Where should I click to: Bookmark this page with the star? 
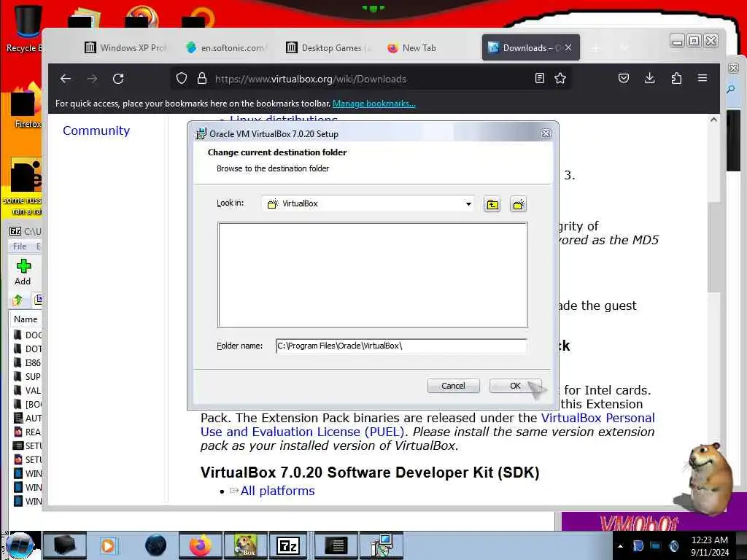[x=560, y=79]
